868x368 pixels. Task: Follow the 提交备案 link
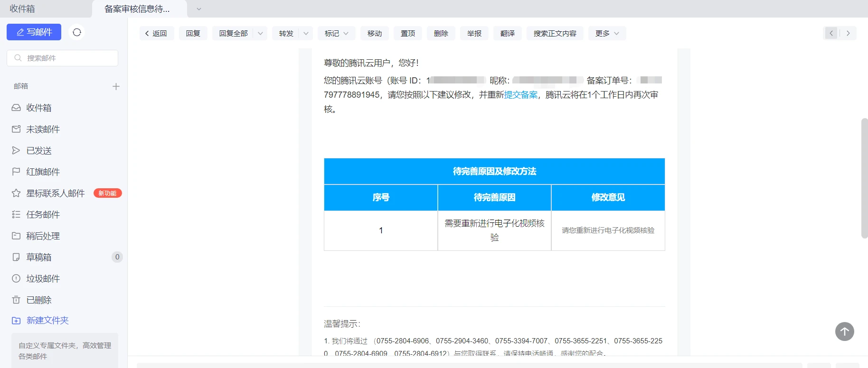click(x=520, y=95)
